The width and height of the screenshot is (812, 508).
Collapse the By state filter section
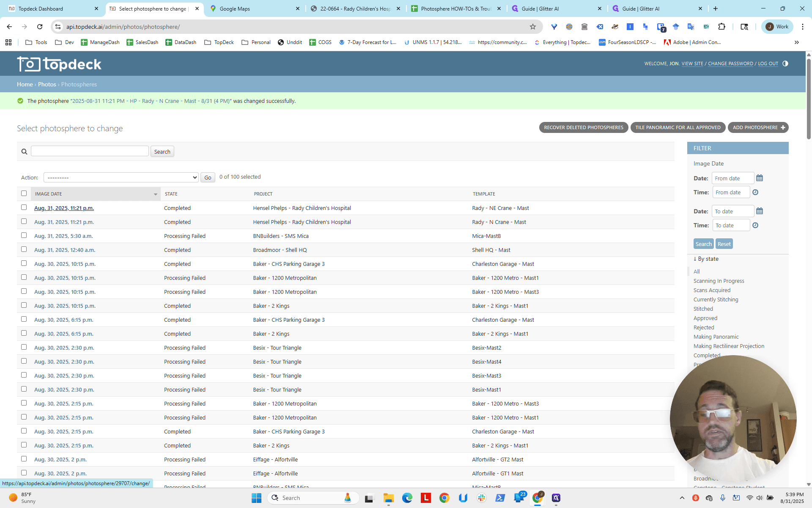pyautogui.click(x=706, y=259)
